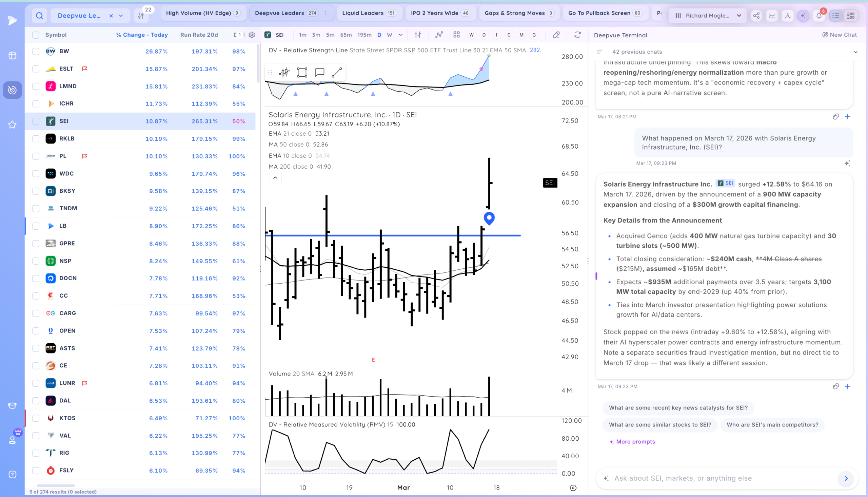
Task: Open the notifications bell
Action: point(819,16)
